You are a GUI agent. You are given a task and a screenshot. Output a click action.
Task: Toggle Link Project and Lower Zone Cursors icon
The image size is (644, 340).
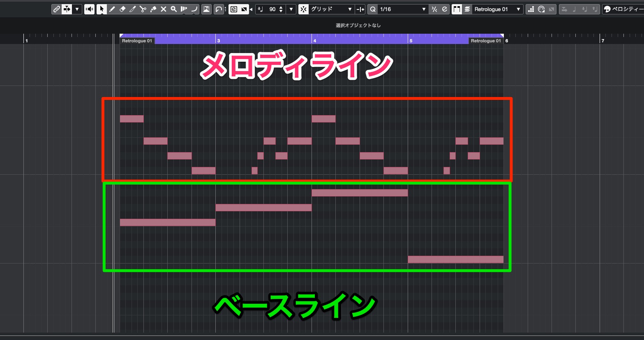click(x=56, y=9)
